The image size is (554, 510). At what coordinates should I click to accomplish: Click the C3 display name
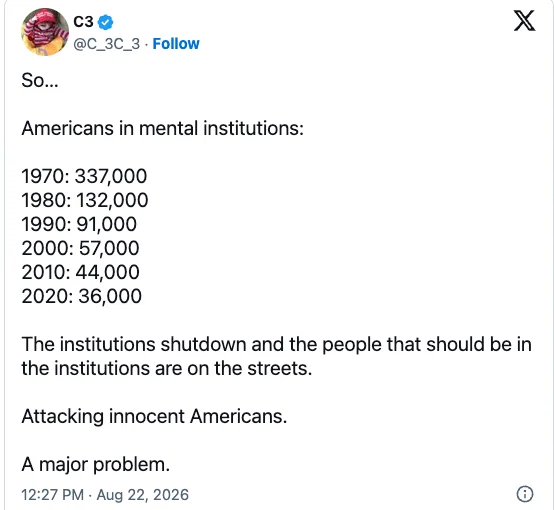pos(83,22)
